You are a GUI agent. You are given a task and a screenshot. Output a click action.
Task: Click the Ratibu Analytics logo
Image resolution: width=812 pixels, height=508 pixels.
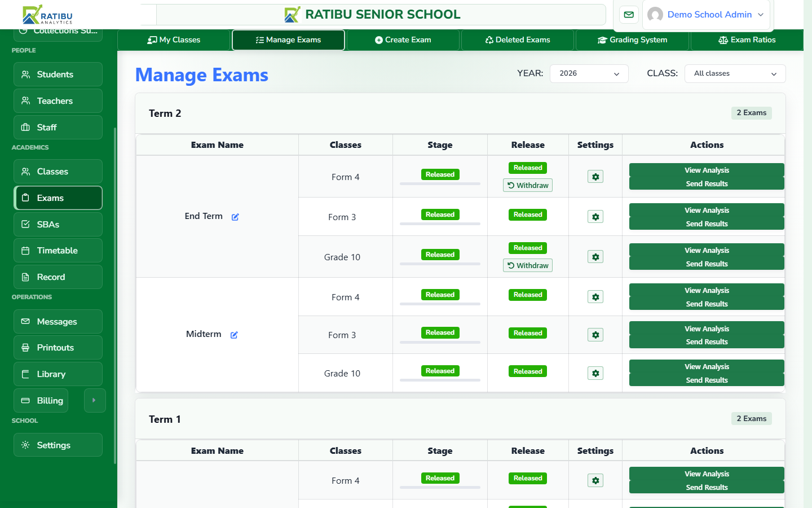(x=48, y=15)
